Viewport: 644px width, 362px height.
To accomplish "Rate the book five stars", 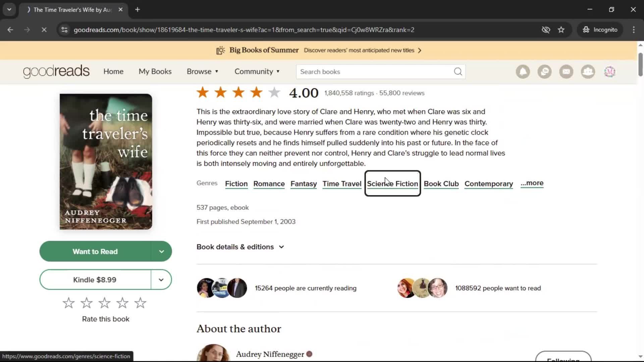I will [x=140, y=303].
